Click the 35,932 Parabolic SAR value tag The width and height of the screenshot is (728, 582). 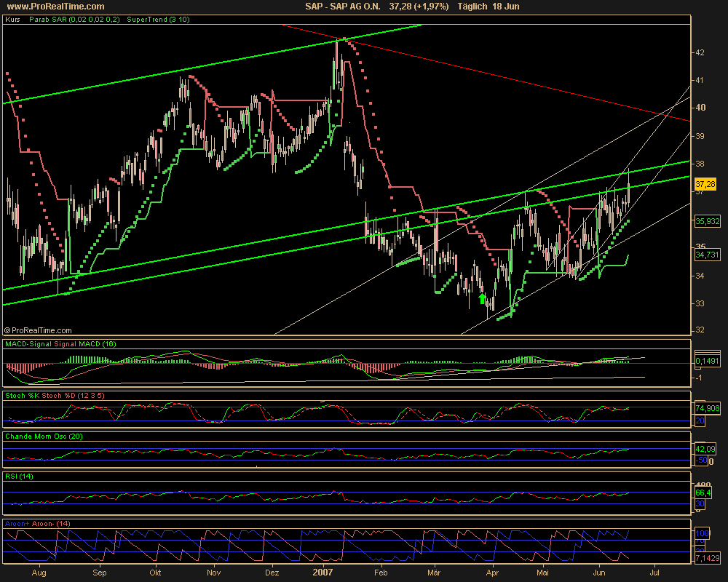tap(707, 221)
